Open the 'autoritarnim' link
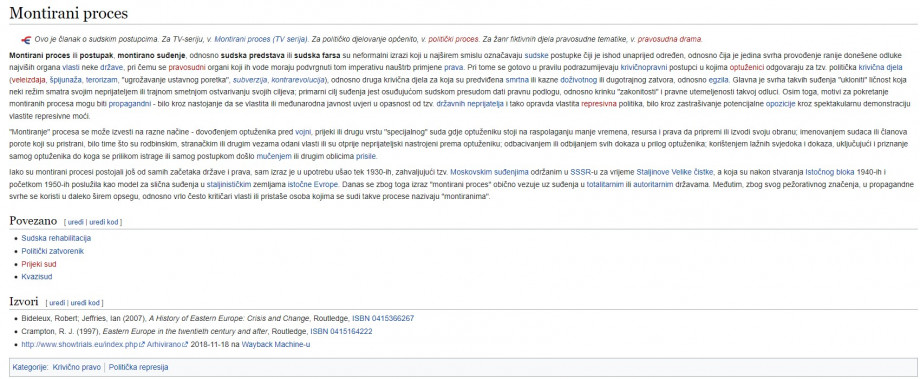The image size is (920, 379). (x=653, y=184)
